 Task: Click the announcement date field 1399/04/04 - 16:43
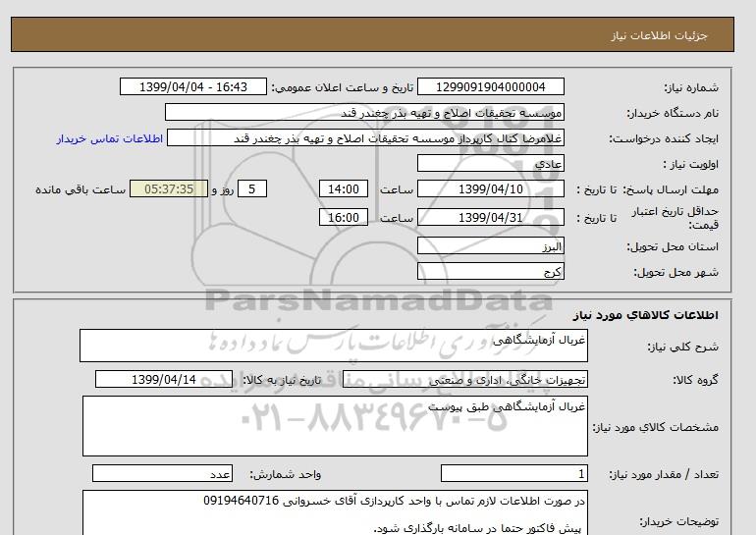pyautogui.click(x=192, y=86)
